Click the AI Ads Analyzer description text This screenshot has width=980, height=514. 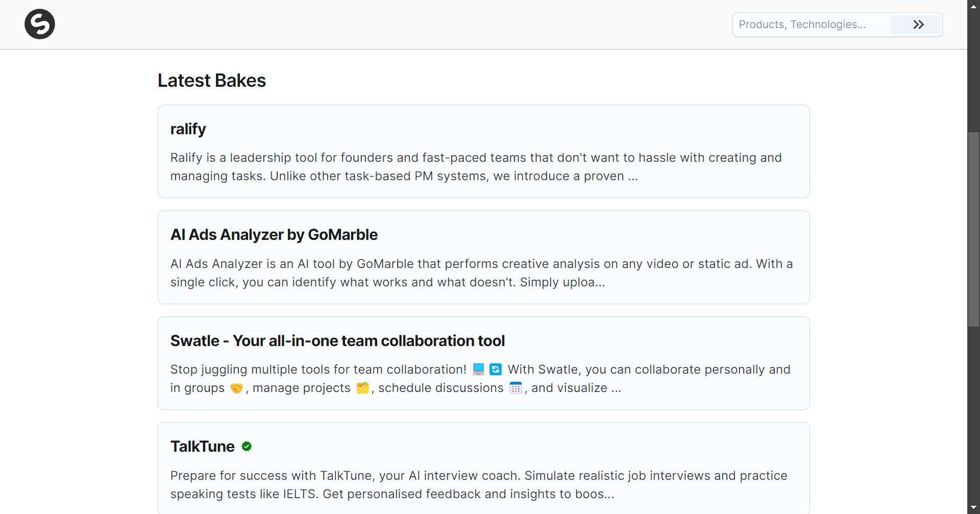click(481, 273)
